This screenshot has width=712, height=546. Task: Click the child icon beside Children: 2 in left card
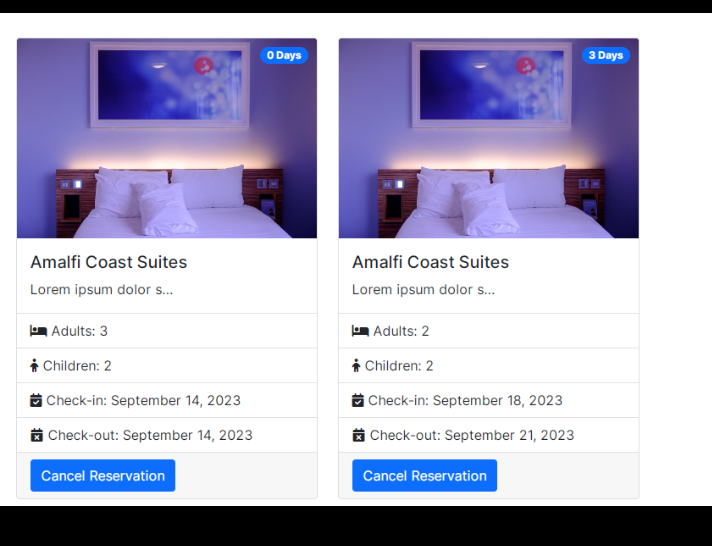(35, 366)
